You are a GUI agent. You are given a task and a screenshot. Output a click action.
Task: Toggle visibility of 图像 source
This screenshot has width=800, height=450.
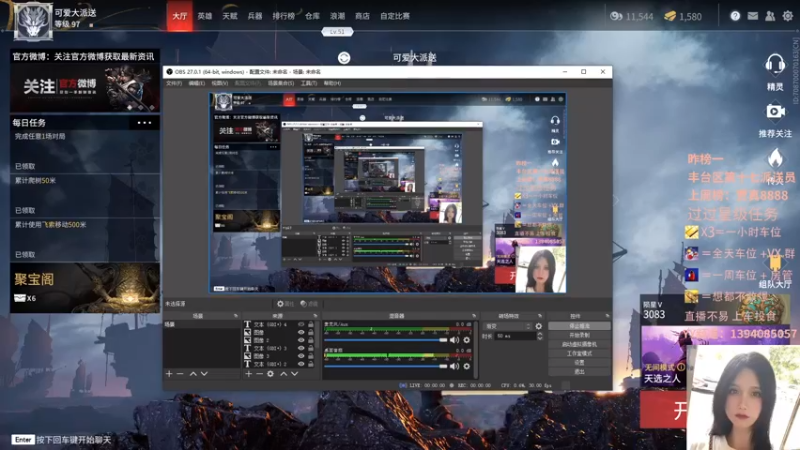(x=301, y=332)
